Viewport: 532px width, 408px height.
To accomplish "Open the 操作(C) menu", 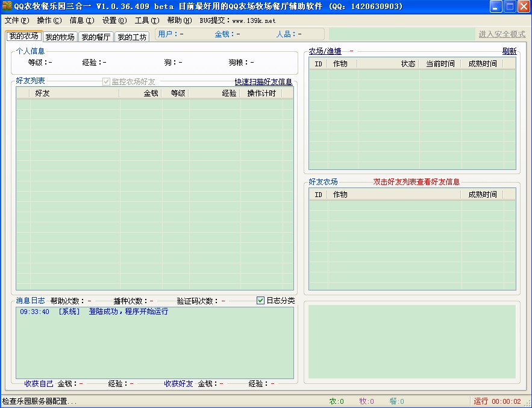I will click(49, 20).
